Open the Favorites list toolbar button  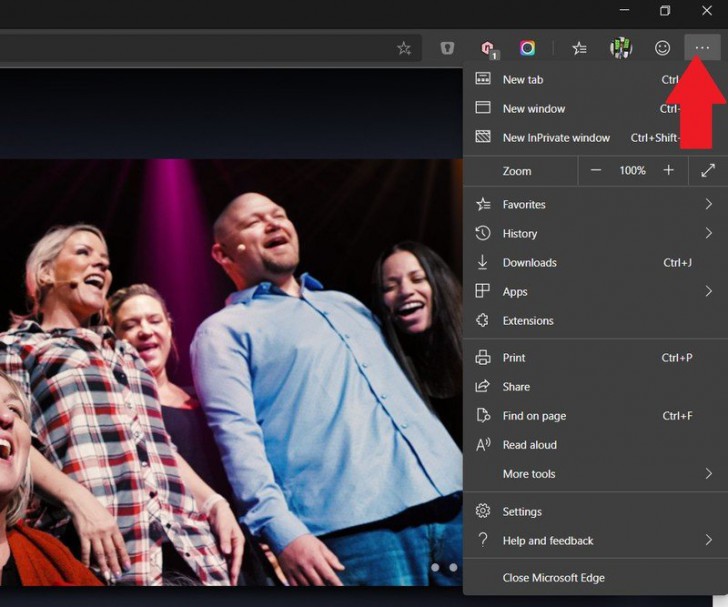[579, 48]
